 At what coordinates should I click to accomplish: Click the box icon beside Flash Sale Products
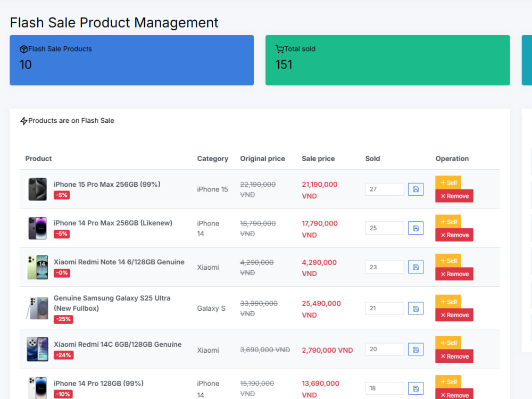click(x=24, y=49)
